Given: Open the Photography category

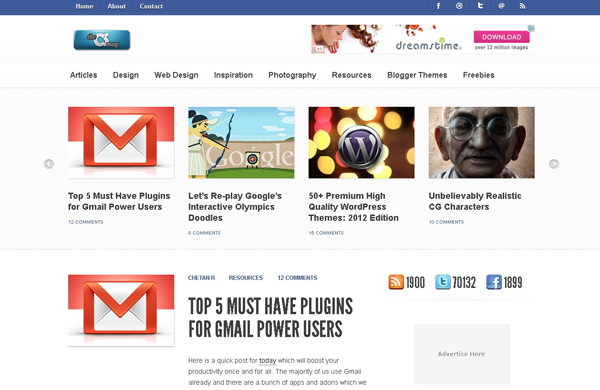Looking at the screenshot, I should tap(292, 75).
